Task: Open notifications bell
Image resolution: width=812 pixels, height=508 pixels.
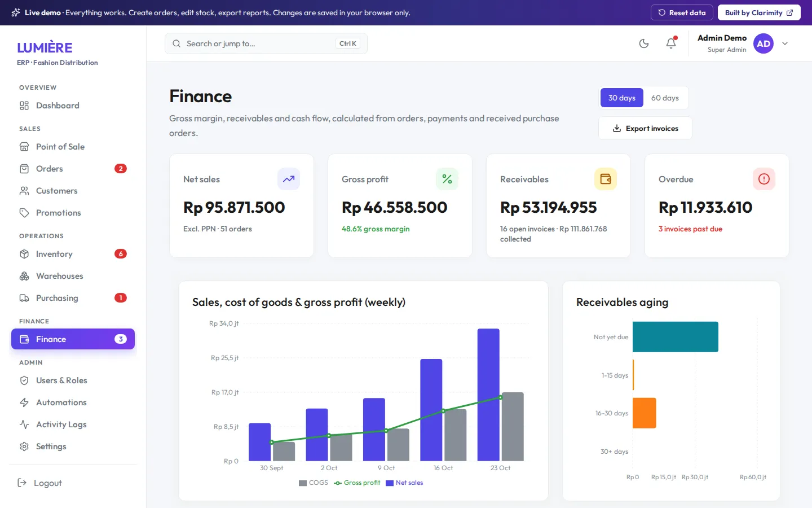Action: [x=671, y=43]
